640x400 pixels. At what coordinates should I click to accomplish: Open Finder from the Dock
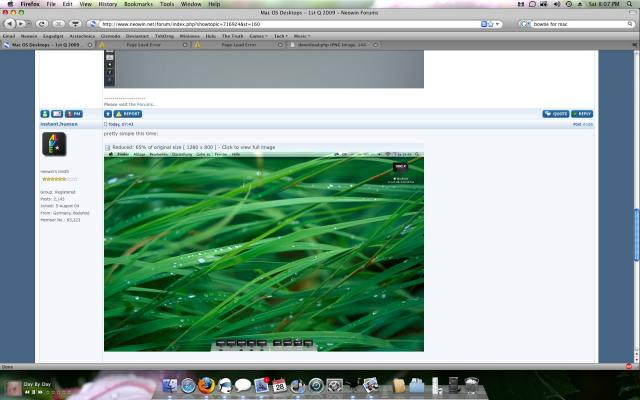coord(169,385)
